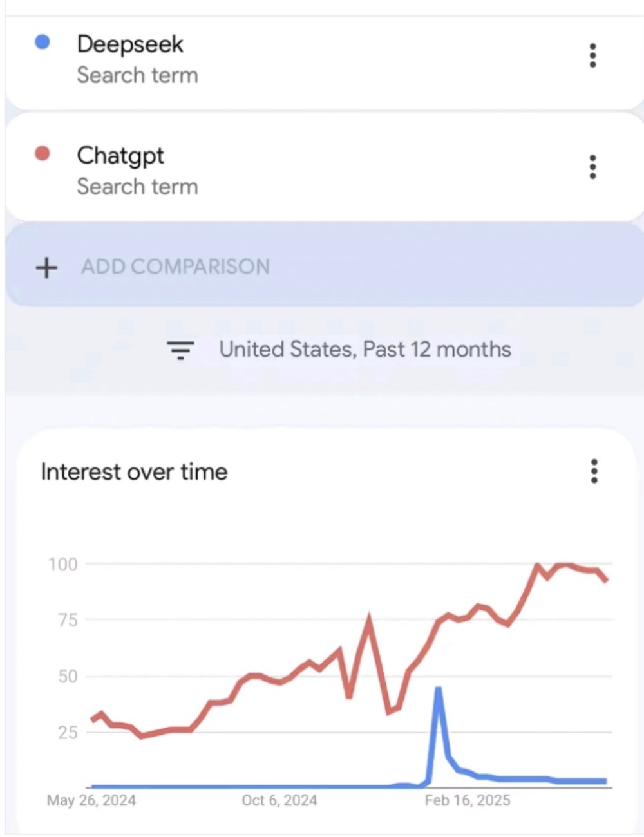Edit the Chatgpt search term

click(x=120, y=156)
